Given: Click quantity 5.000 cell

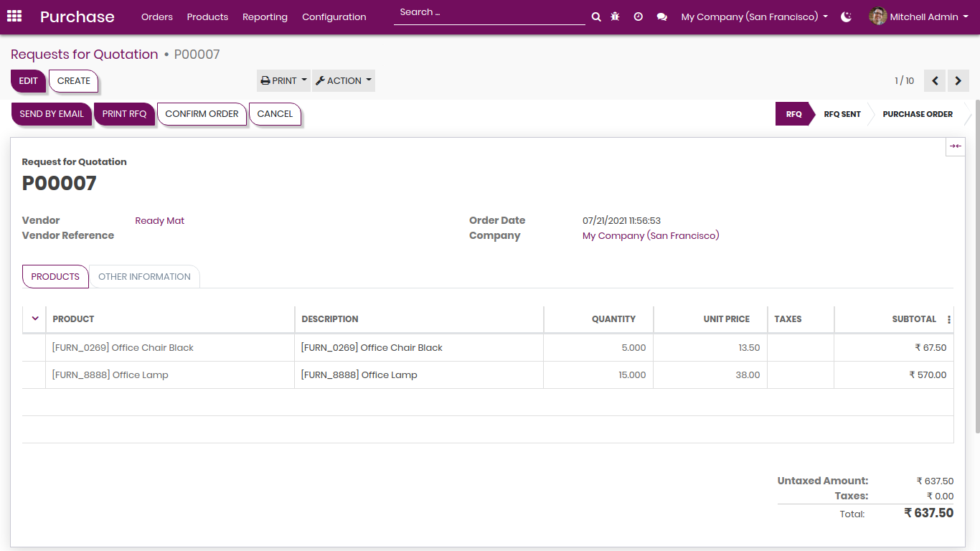Looking at the screenshot, I should click(598, 348).
